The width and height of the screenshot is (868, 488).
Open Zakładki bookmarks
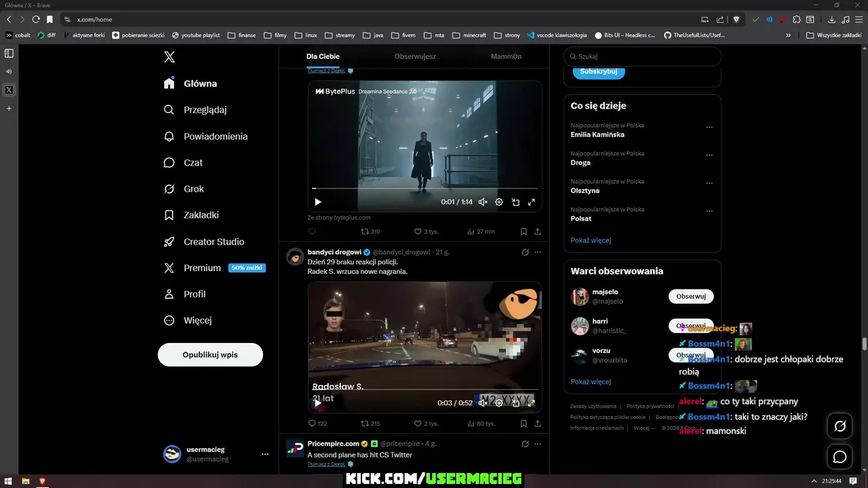(x=191, y=215)
